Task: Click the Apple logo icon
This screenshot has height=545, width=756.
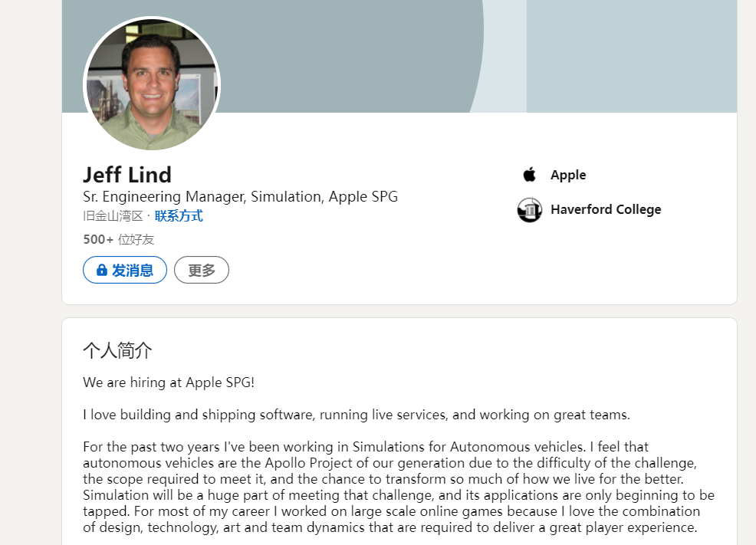Action: tap(529, 175)
